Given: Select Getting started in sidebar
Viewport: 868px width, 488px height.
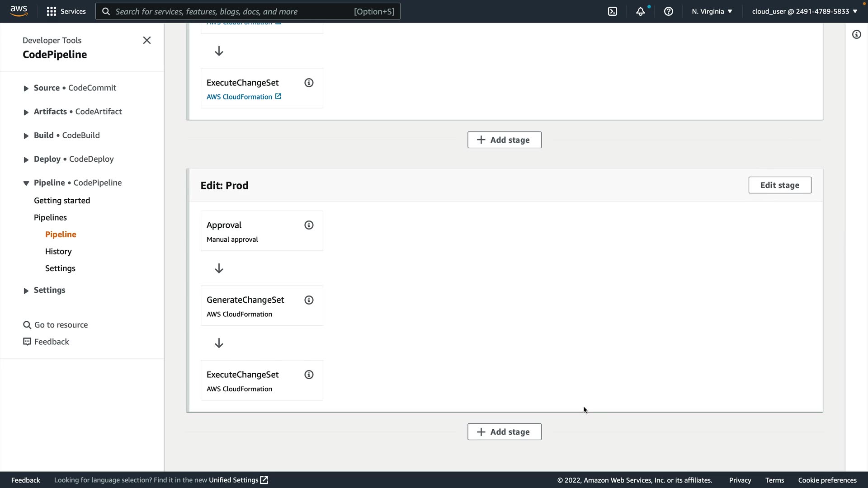Looking at the screenshot, I should [62, 201].
